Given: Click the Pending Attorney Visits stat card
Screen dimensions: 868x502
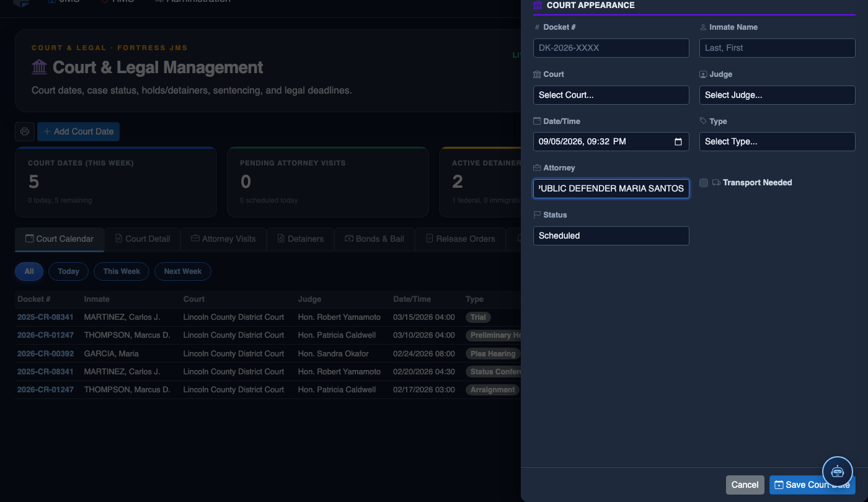Looking at the screenshot, I should pyautogui.click(x=328, y=182).
